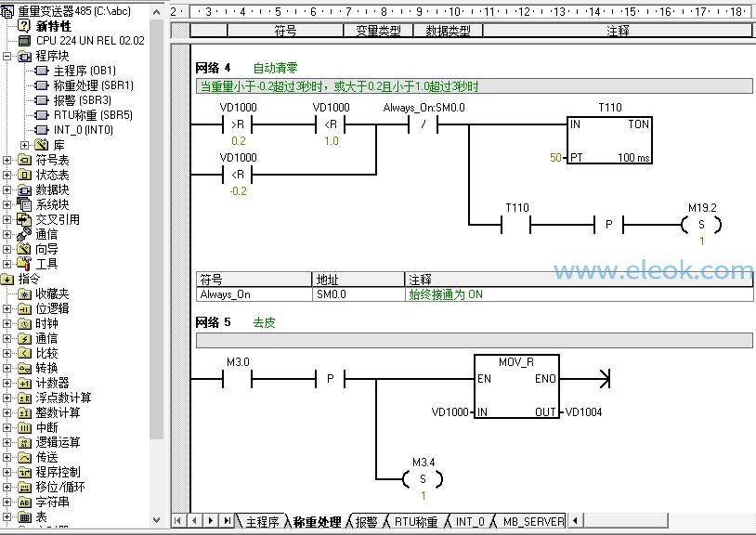Click the M19.2 set coil
756x535 pixels.
tap(701, 225)
